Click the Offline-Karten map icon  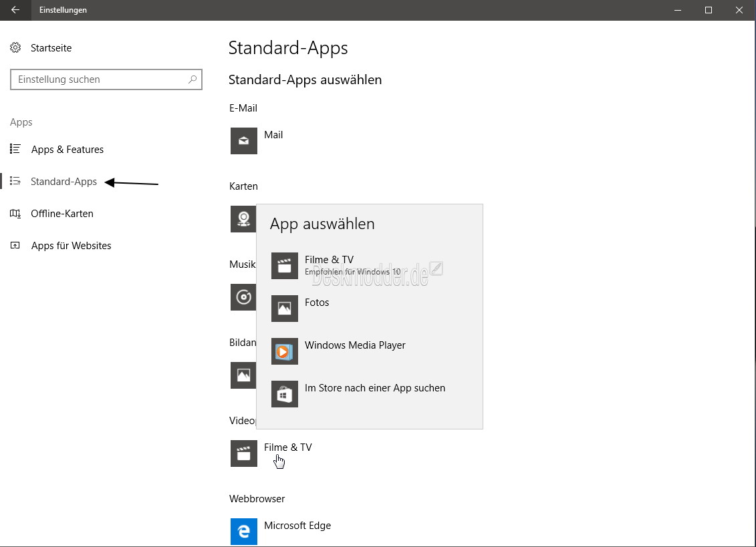click(x=15, y=214)
